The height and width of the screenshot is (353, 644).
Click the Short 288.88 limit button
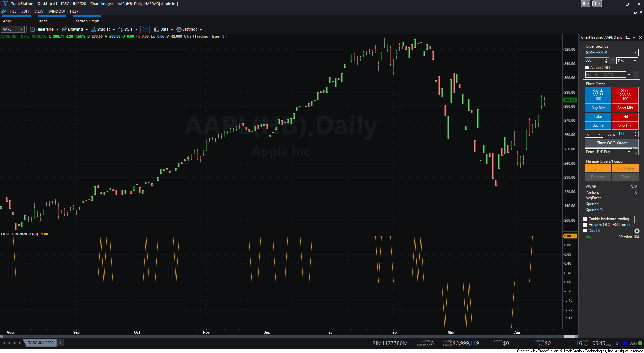pos(625,95)
